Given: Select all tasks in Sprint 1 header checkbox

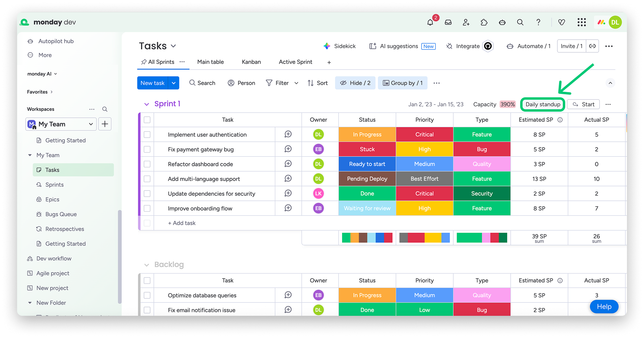Looking at the screenshot, I should tap(147, 120).
